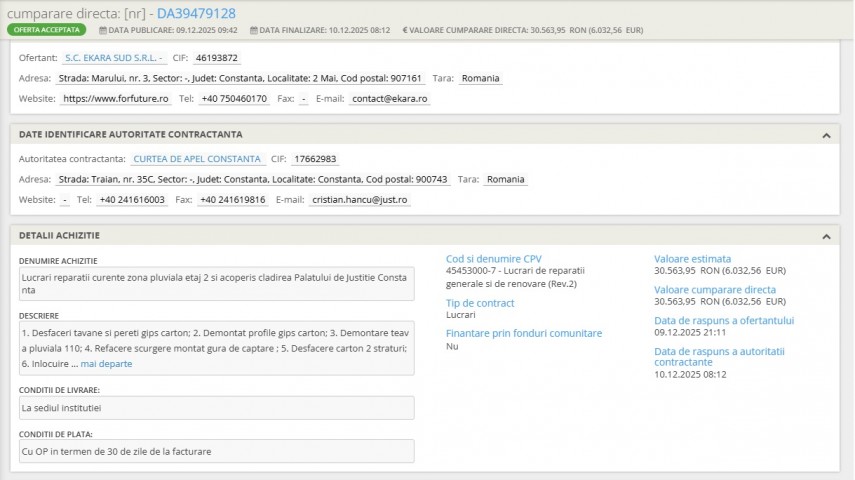The image size is (855, 480).
Task: Click the Conditii de Livrare field
Action: pos(216,408)
